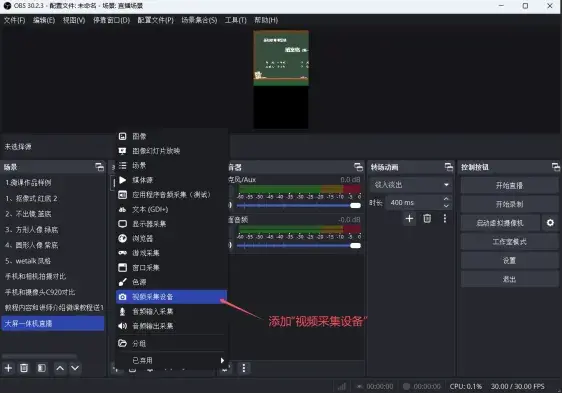The width and height of the screenshot is (562, 393).
Task: Undock the transitions panel with dock icon
Action: click(448, 167)
